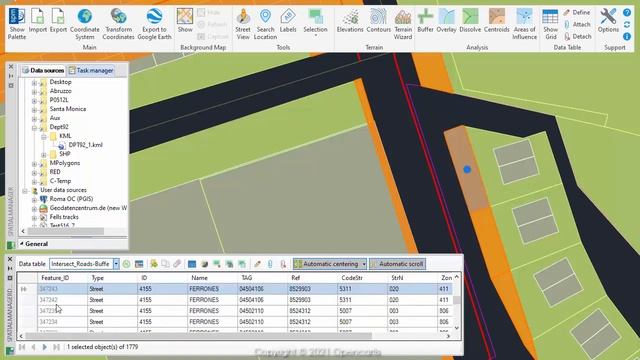Select the row with Feature_ID 347242
The width and height of the screenshot is (640, 360).
pyautogui.click(x=235, y=300)
